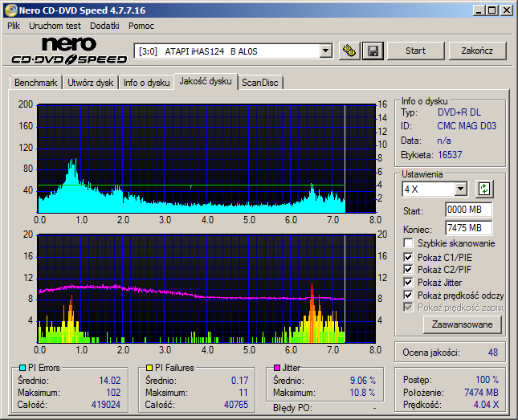Image resolution: width=518 pixels, height=420 pixels.
Task: Open the Dodatki menu
Action: (x=104, y=26)
